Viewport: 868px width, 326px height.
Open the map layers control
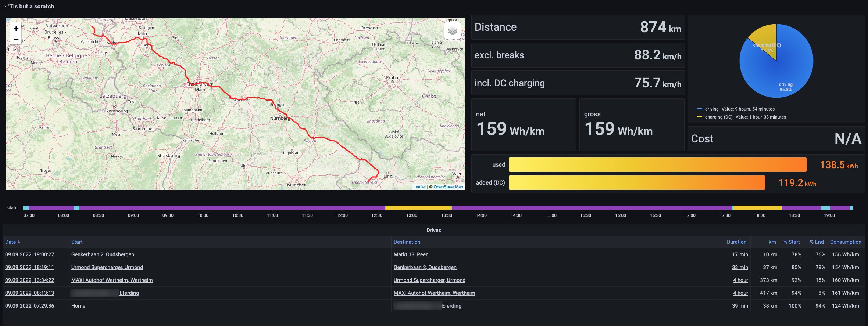(452, 31)
